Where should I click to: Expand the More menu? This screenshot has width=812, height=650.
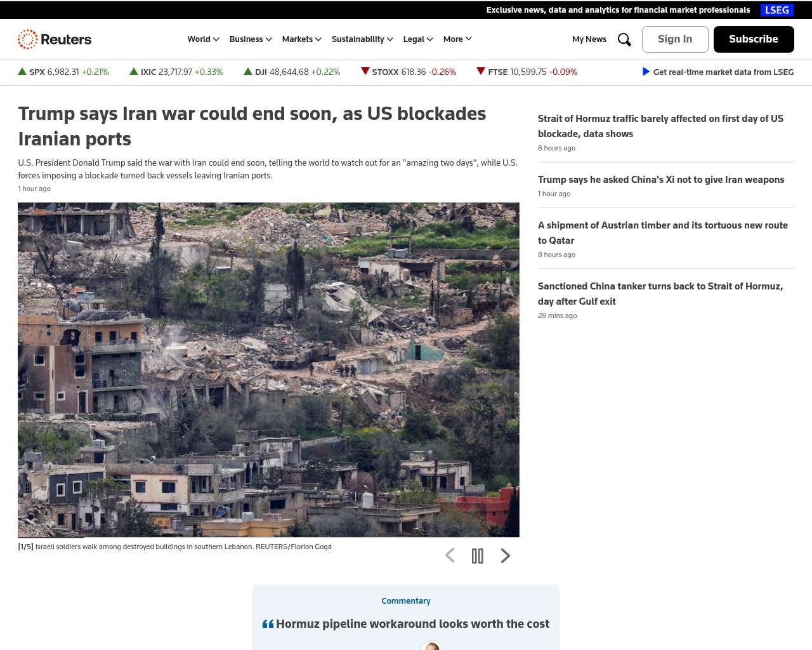pos(457,39)
